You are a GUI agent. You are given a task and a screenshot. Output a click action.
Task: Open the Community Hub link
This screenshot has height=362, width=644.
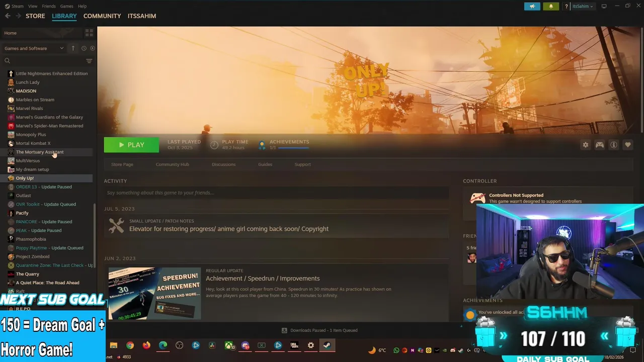tap(172, 164)
